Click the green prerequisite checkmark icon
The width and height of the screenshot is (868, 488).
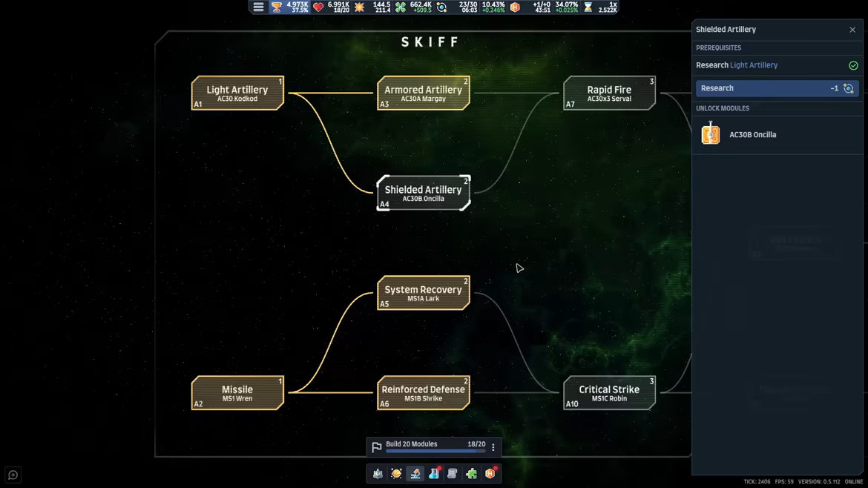(853, 65)
